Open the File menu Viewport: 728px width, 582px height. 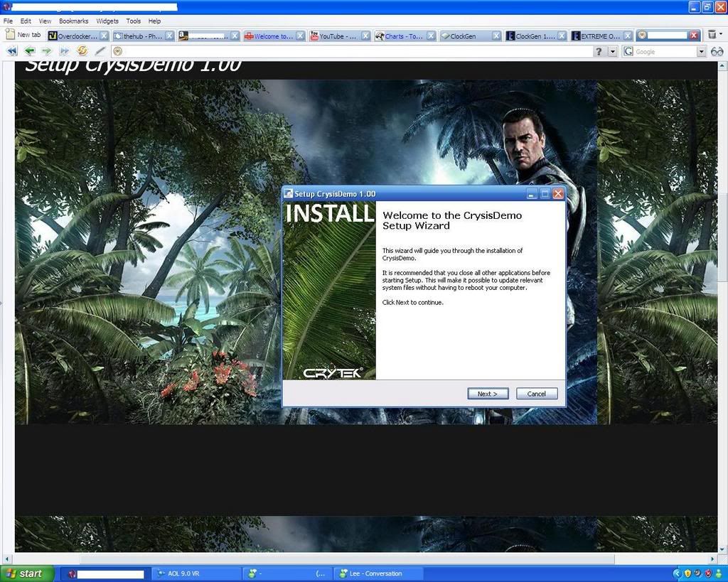click(8, 21)
